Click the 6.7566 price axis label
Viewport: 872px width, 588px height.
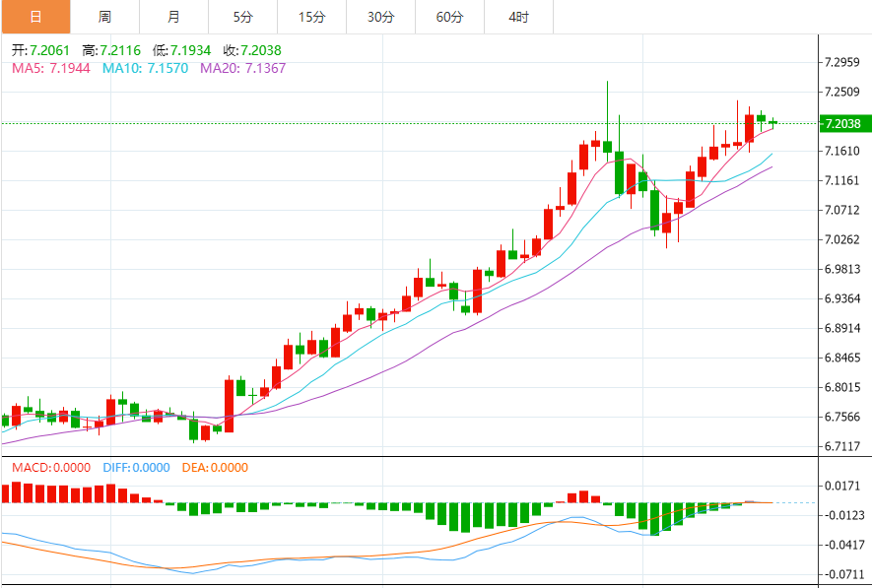[x=842, y=417]
